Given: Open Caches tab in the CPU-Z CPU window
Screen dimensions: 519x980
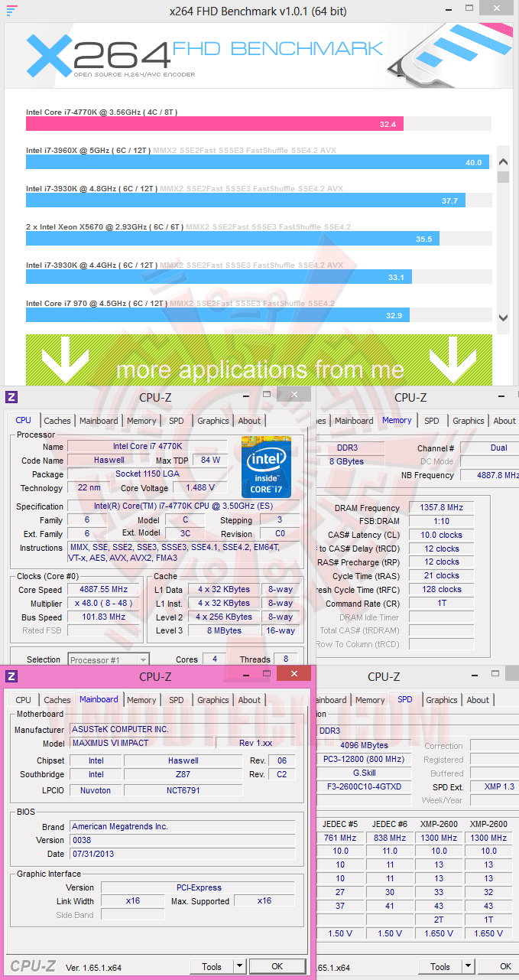Looking at the screenshot, I should coord(57,421).
